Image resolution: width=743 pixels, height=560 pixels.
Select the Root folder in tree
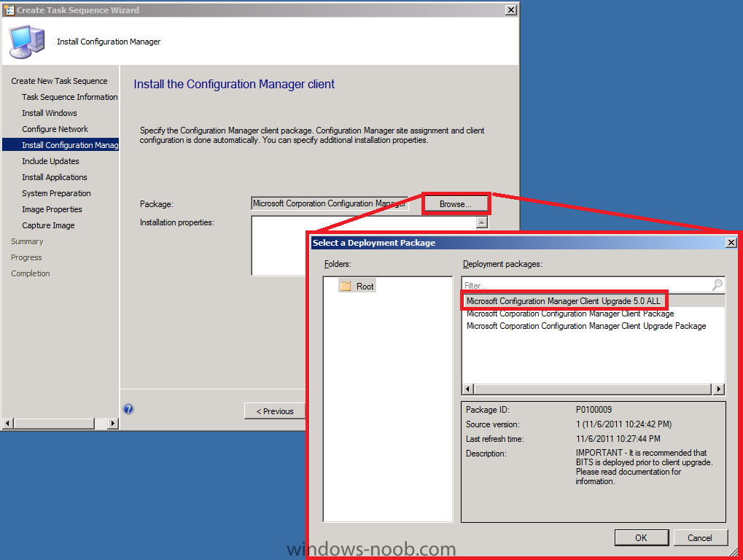click(357, 286)
